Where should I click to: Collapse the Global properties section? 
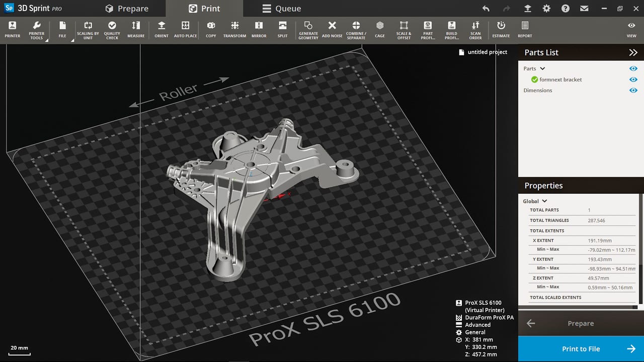coord(544,201)
